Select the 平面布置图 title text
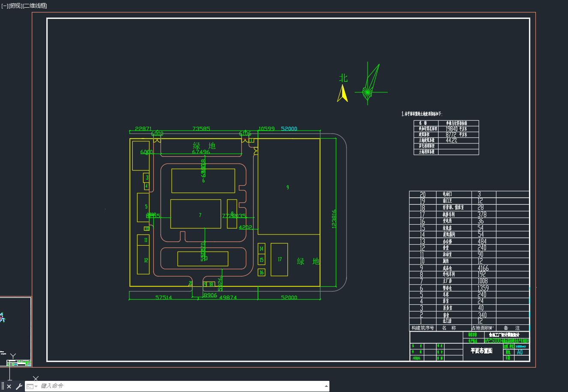Screen dimensions: 568x392 (x=481, y=350)
